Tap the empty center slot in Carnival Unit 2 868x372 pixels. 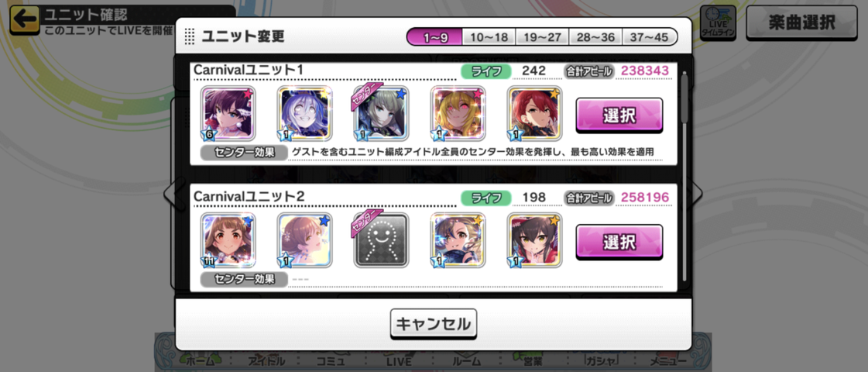coord(381,240)
